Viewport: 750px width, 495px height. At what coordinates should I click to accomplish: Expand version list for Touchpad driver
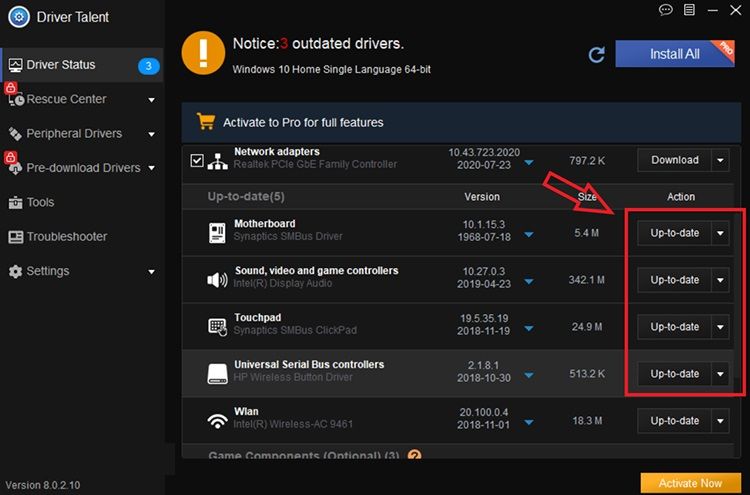click(529, 329)
